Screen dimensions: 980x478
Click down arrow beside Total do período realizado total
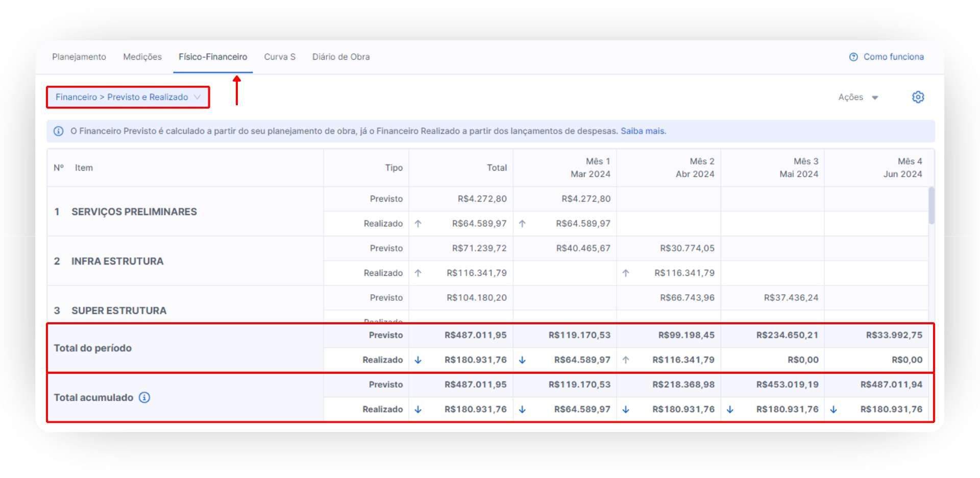418,360
